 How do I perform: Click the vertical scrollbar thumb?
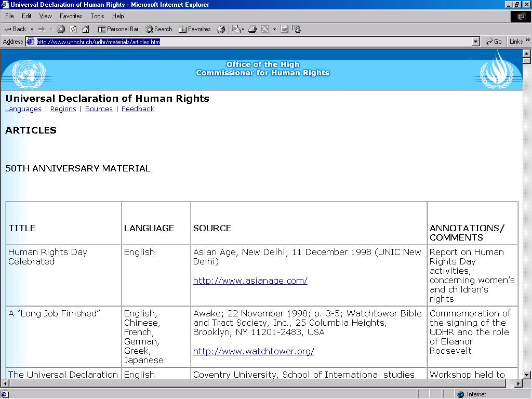tap(526, 60)
